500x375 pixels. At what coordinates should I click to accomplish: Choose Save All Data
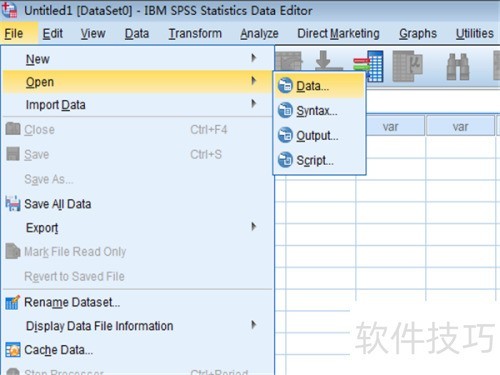(137, 204)
